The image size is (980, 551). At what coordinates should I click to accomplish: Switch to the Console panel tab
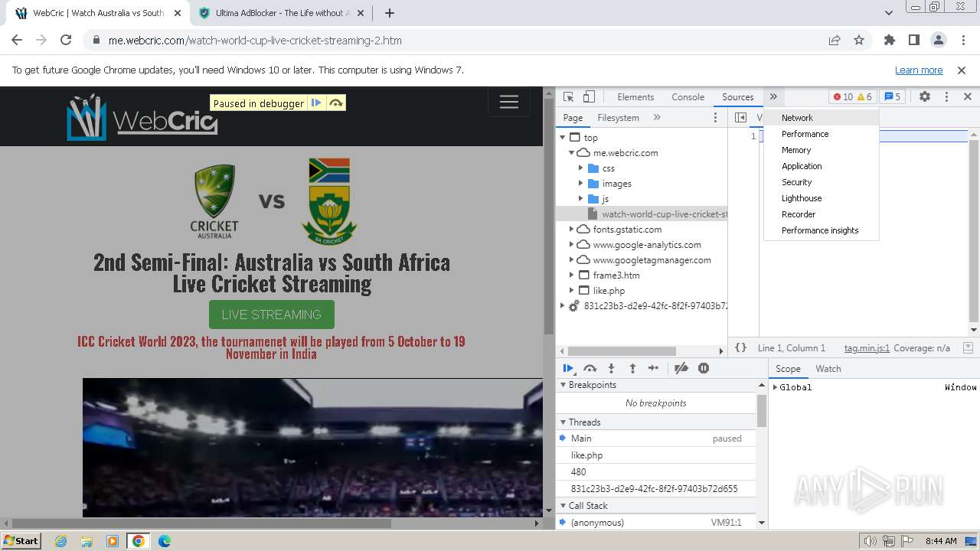click(688, 97)
